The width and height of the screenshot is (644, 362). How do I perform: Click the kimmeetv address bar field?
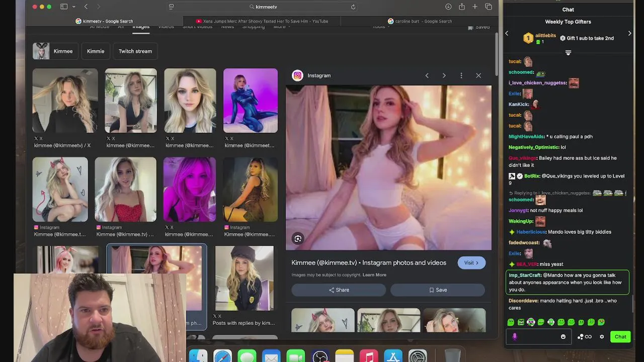(x=263, y=7)
